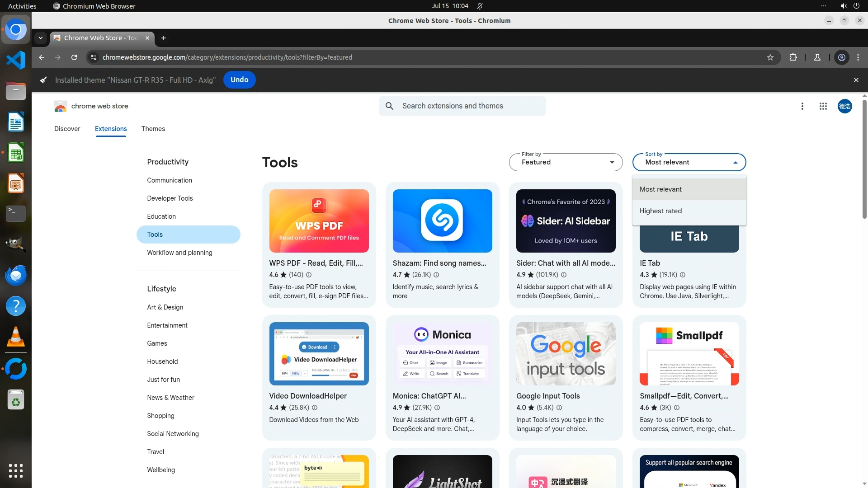Expand the Filter by Featured dropdown

coord(566,162)
